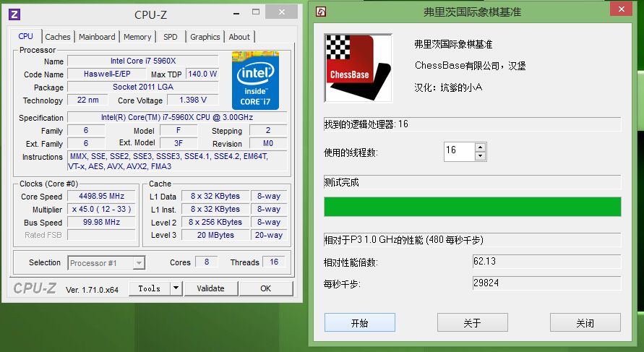Click the 8 x 256 KBytes Level 2 value

coord(215,222)
